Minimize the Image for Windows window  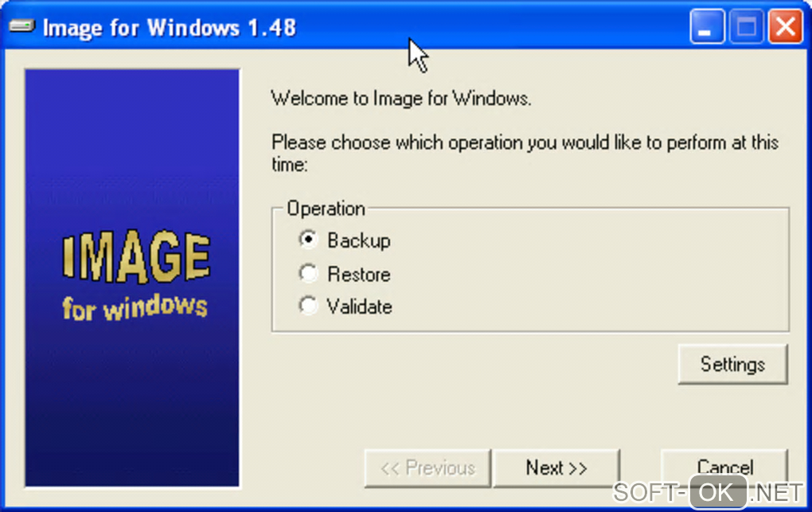[707, 26]
